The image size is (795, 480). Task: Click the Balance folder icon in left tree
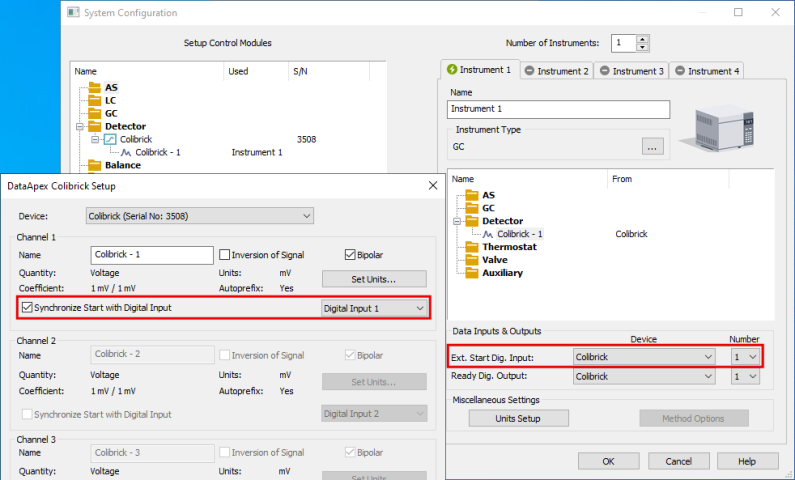[94, 166]
